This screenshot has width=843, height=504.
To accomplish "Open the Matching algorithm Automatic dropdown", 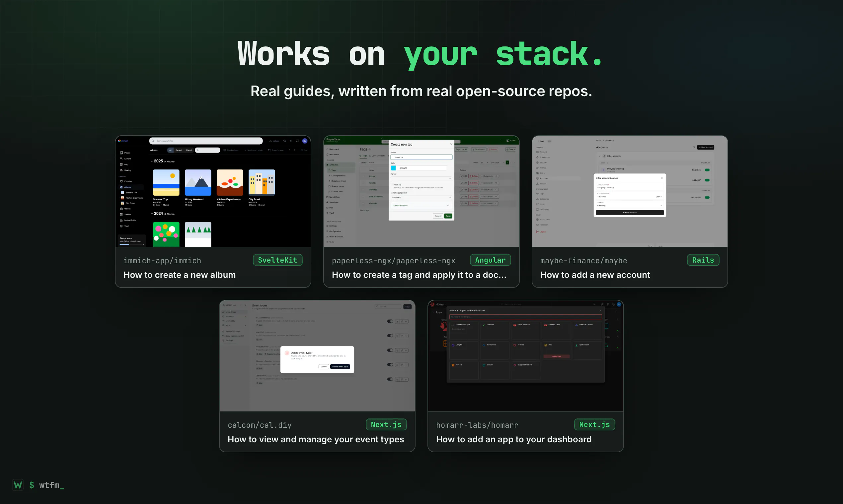I will click(x=421, y=197).
